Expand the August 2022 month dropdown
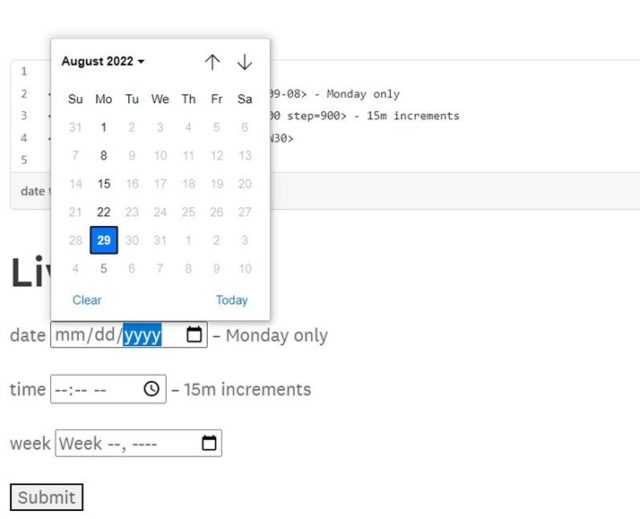The image size is (640, 519). click(103, 61)
